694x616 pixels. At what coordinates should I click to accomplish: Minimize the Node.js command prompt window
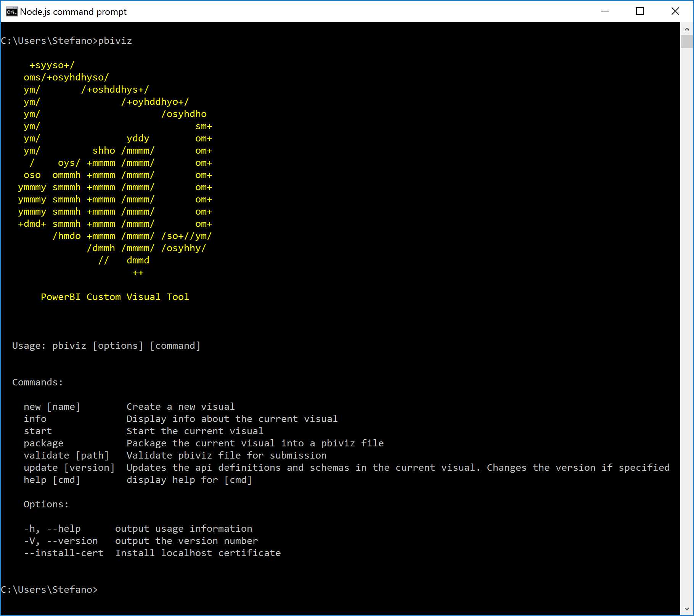coord(606,11)
